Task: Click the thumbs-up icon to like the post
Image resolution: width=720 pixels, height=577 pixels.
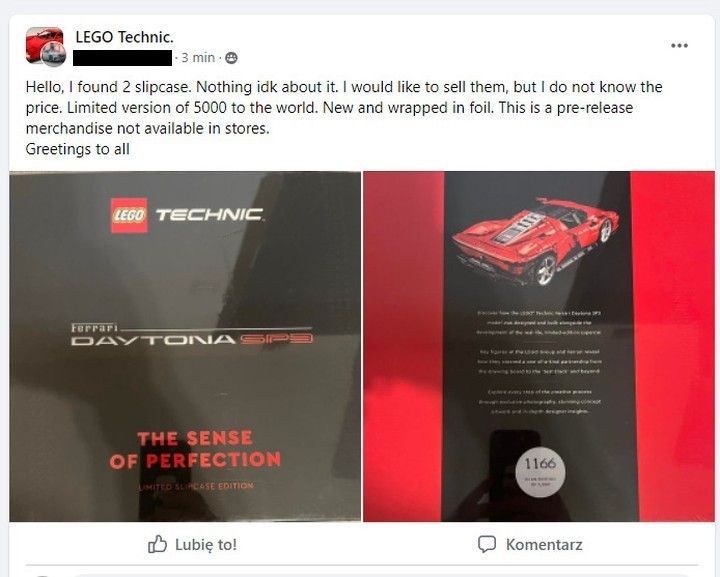Action: [x=157, y=544]
